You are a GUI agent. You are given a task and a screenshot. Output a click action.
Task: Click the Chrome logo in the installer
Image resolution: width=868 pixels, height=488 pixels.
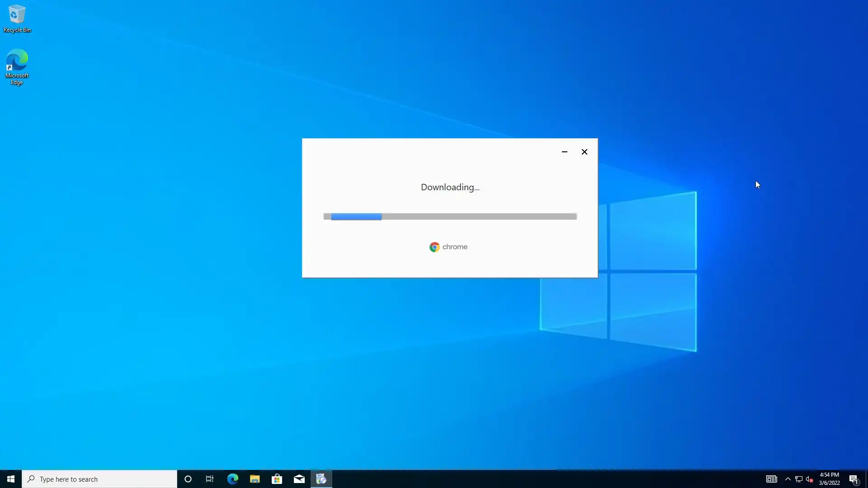pyautogui.click(x=434, y=247)
